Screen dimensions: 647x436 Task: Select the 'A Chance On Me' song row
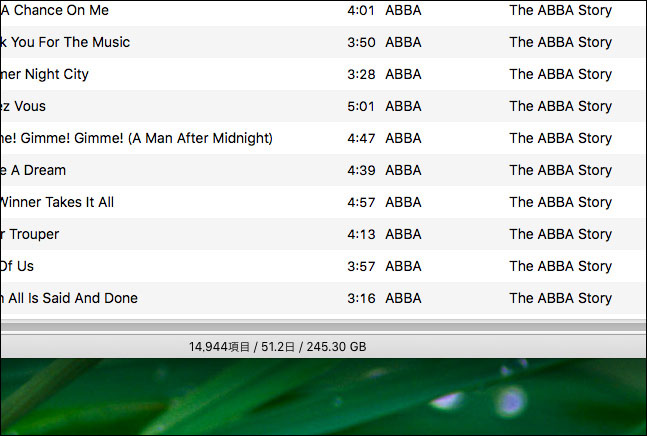click(324, 11)
